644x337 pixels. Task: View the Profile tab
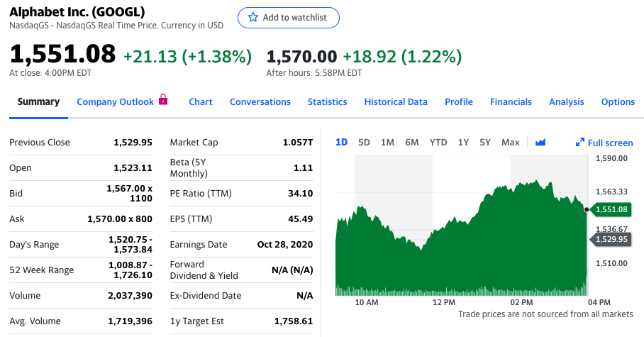pos(459,102)
